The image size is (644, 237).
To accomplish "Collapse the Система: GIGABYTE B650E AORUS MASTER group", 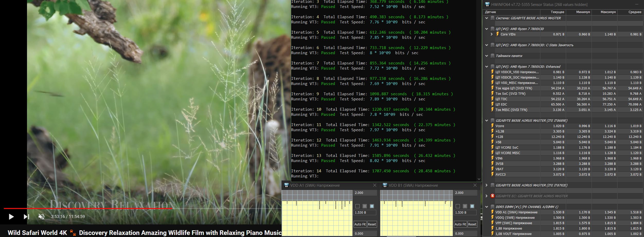I will [486, 18].
